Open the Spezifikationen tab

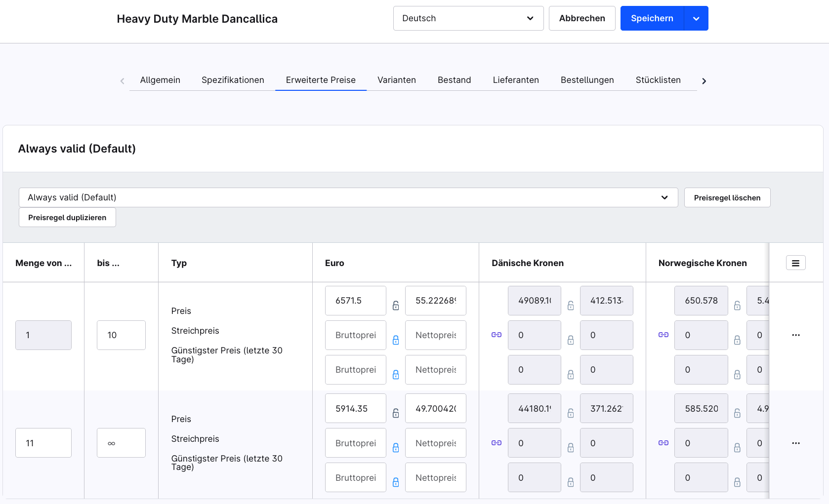[x=233, y=80]
